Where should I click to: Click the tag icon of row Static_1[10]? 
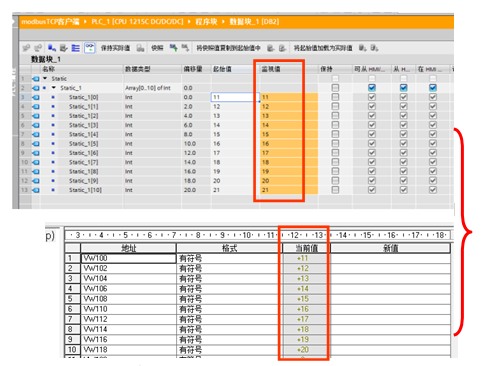tap(36, 190)
